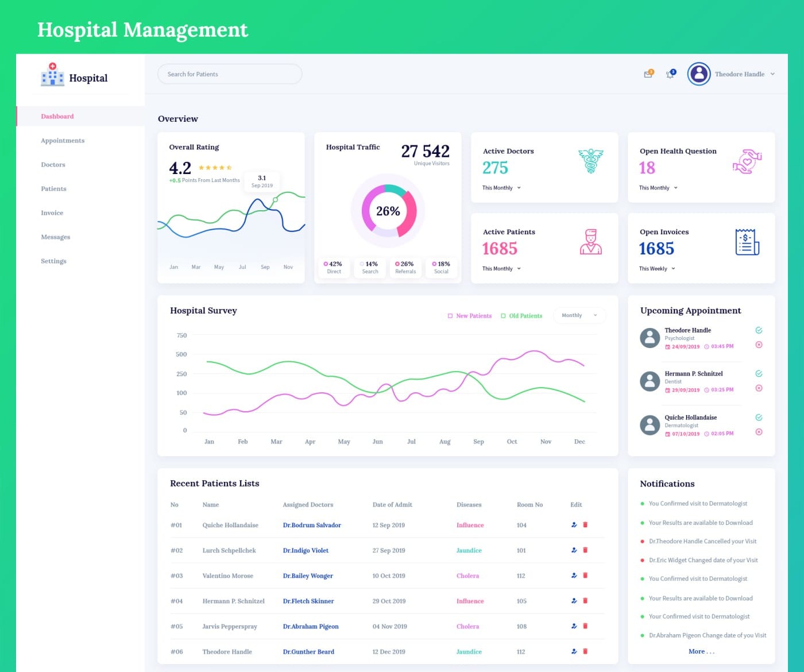The width and height of the screenshot is (804, 672).
Task: Open Dr.Abraham Pigeon doctor link
Action: 311,626
